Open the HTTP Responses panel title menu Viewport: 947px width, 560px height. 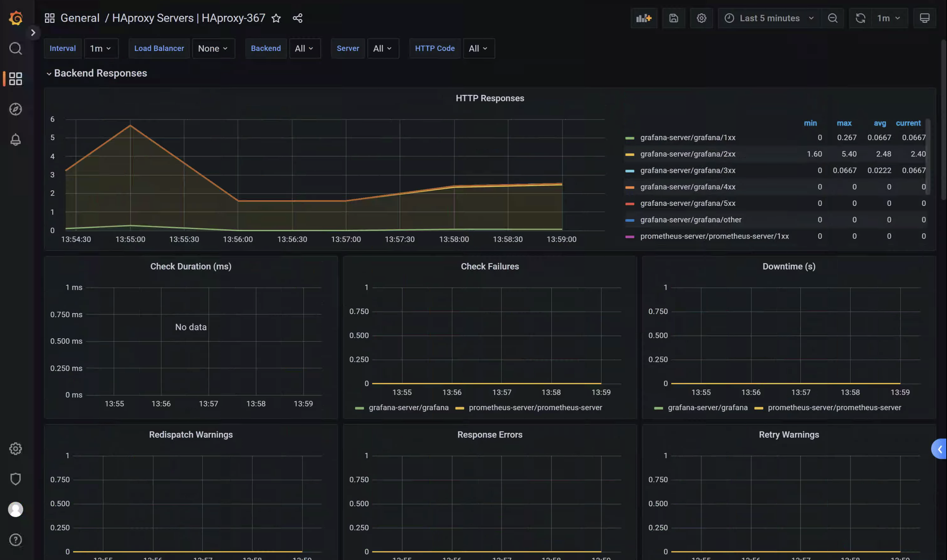(490, 98)
